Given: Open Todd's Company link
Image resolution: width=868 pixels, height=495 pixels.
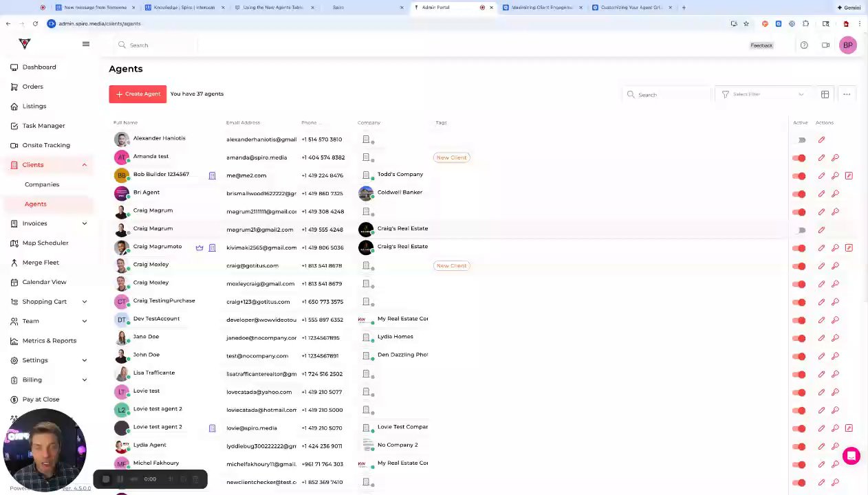Looking at the screenshot, I should click(400, 175).
